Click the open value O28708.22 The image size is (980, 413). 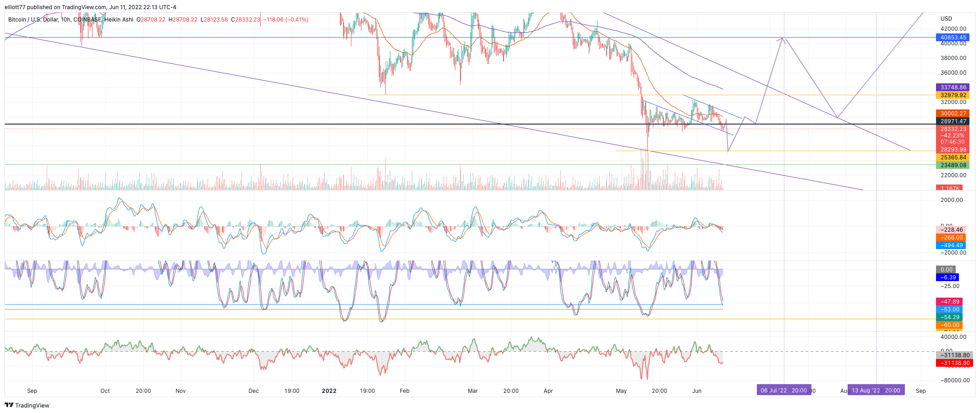pos(151,20)
